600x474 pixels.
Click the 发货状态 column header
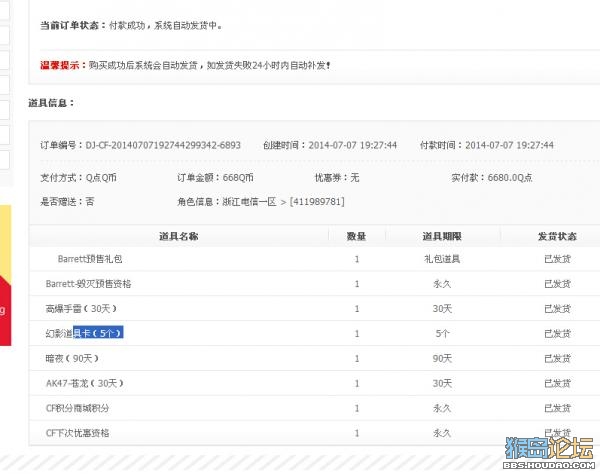[x=557, y=236]
